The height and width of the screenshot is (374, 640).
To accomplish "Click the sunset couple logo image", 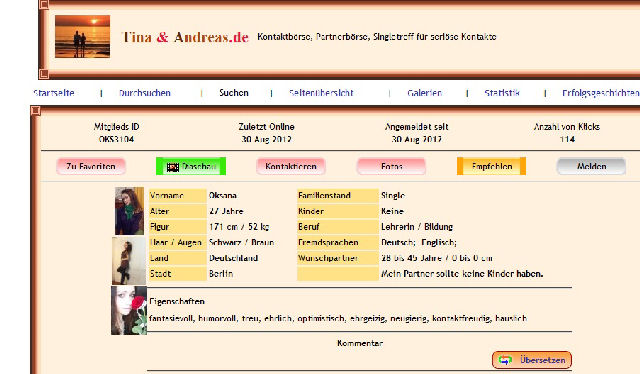I will pos(82,36).
